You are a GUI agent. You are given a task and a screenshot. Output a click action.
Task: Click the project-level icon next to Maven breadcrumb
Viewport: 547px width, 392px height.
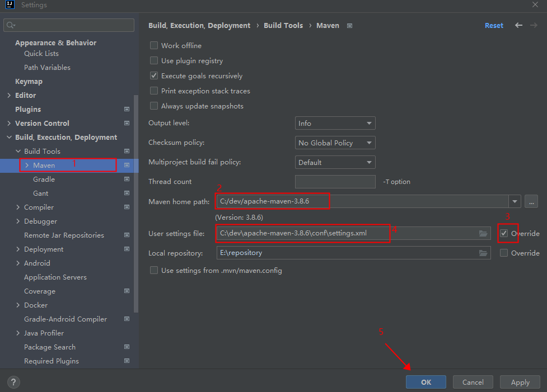[x=349, y=26]
